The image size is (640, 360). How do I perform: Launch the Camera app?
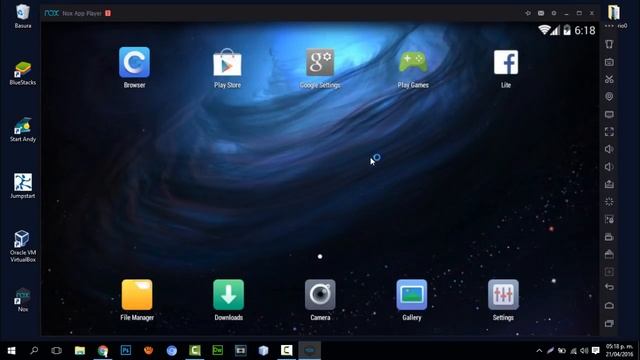pos(320,295)
